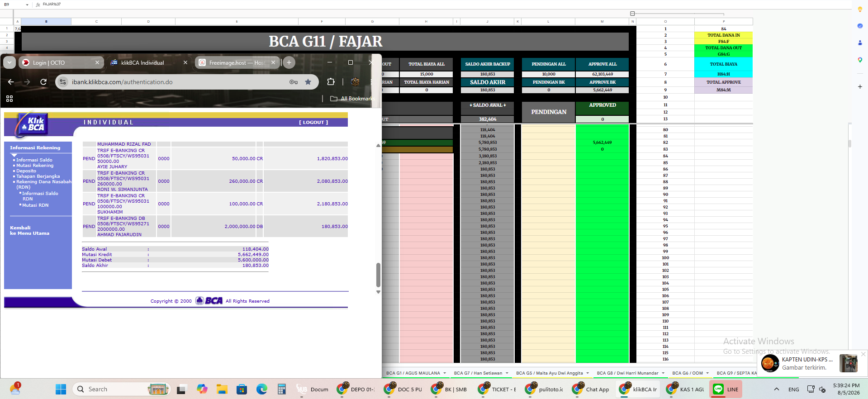Open the BCA G7 / Han Setiawan sheet tab
The image size is (868, 399).
point(478,373)
